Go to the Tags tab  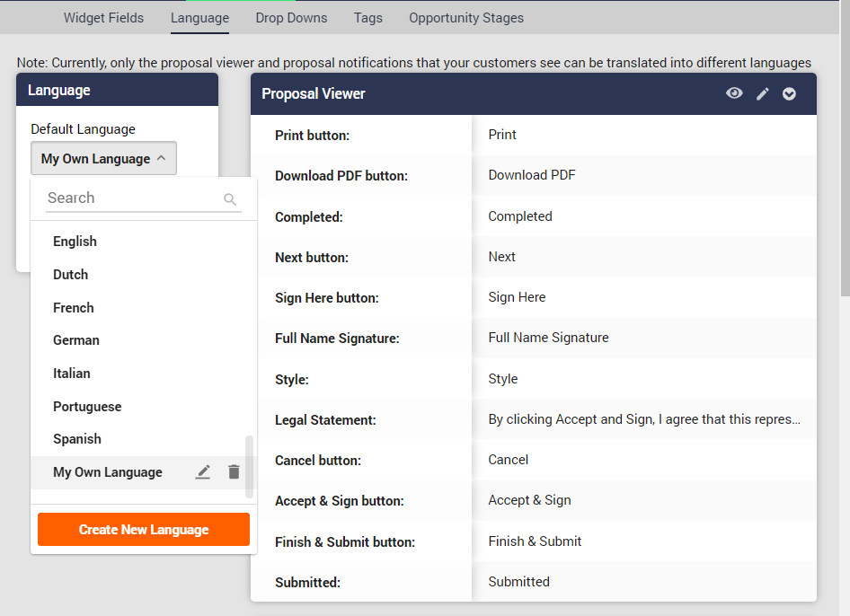tap(367, 18)
